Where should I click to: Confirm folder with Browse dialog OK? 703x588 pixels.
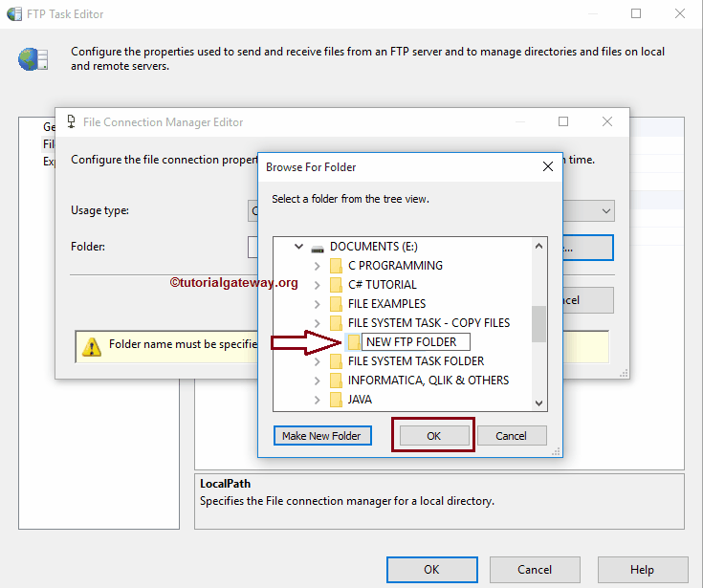[433, 436]
